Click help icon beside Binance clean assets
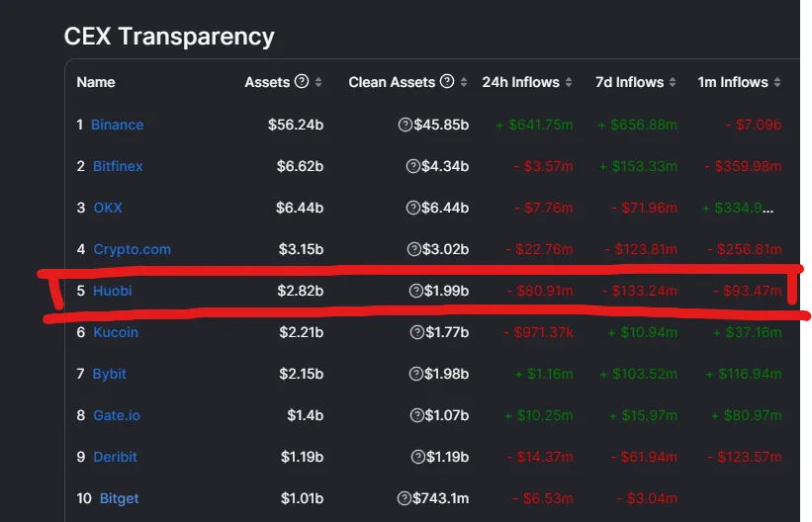Viewport: 812px width, 522px height. [x=405, y=125]
